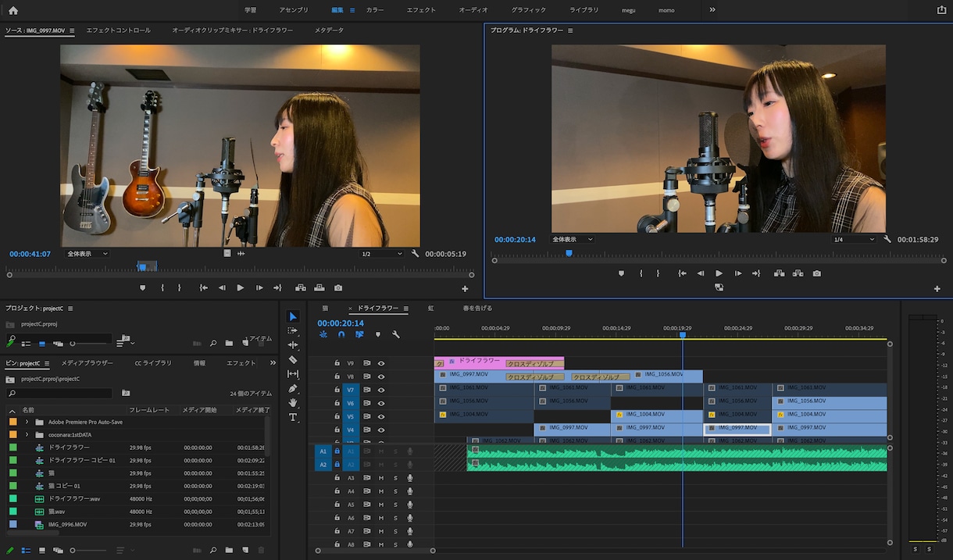Image resolution: width=953 pixels, height=560 pixels.
Task: Mute audio track A3
Action: [381, 478]
